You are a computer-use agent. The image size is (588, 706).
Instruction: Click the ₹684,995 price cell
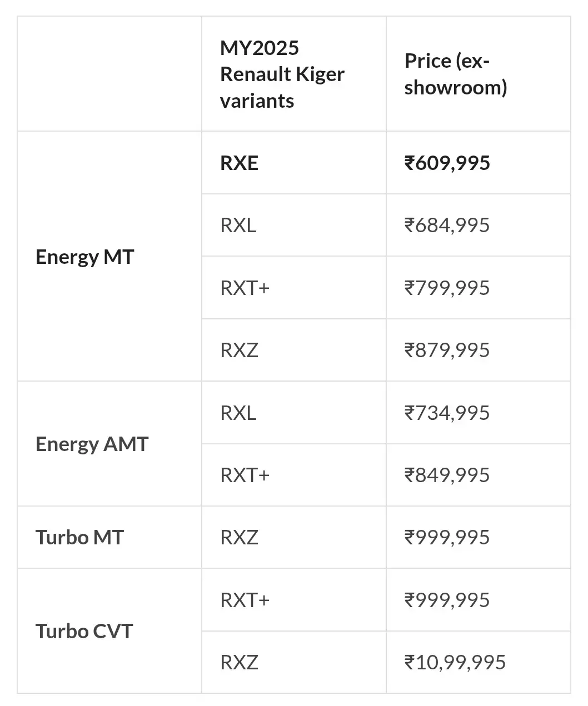[447, 225]
